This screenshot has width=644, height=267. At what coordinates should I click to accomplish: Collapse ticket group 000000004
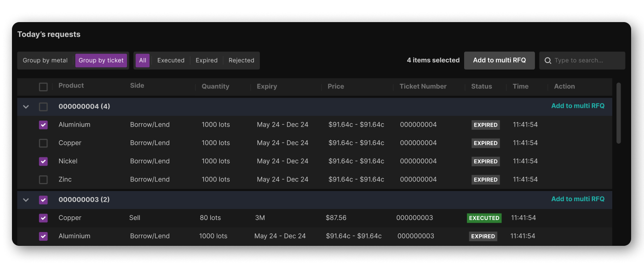pos(26,107)
